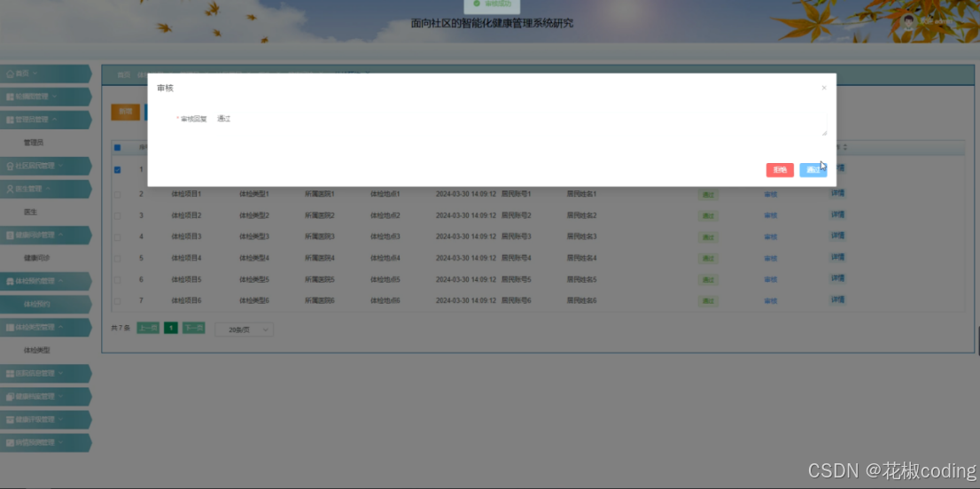The image size is (980, 489).
Task: Click the 病情预测管理 sidebar icon
Action: (10, 442)
